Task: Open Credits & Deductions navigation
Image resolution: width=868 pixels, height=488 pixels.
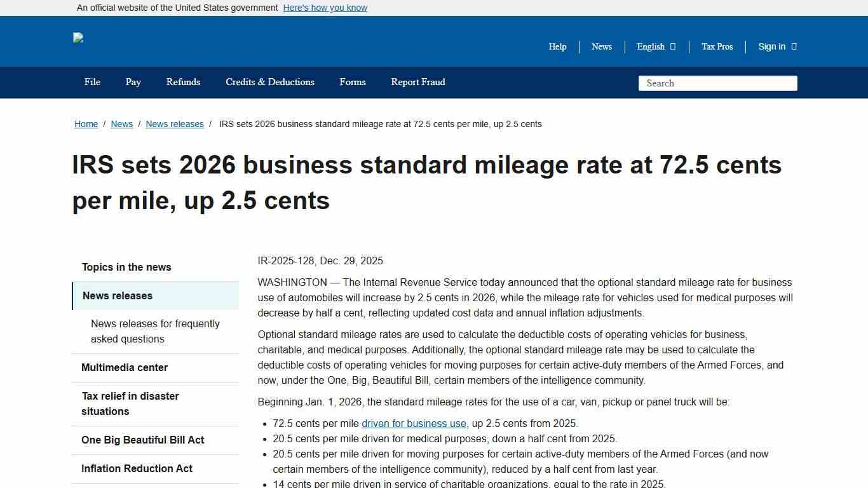Action: [x=269, y=82]
